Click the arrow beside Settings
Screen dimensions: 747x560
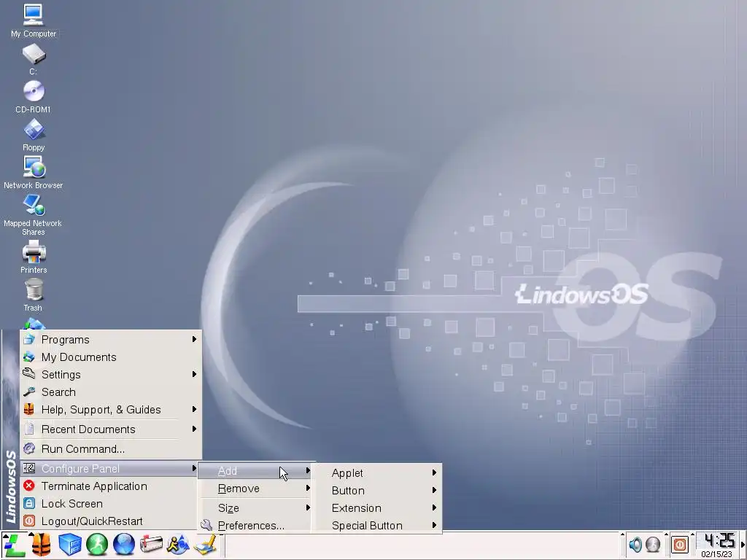194,374
